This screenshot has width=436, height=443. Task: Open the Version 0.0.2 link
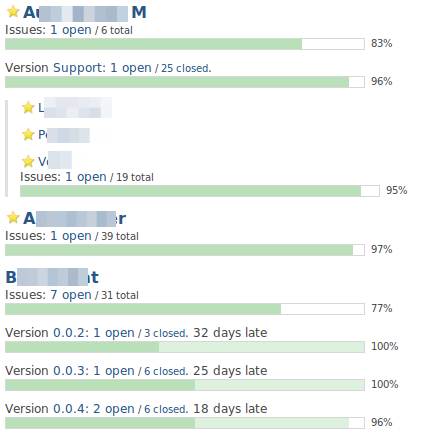[47, 333]
